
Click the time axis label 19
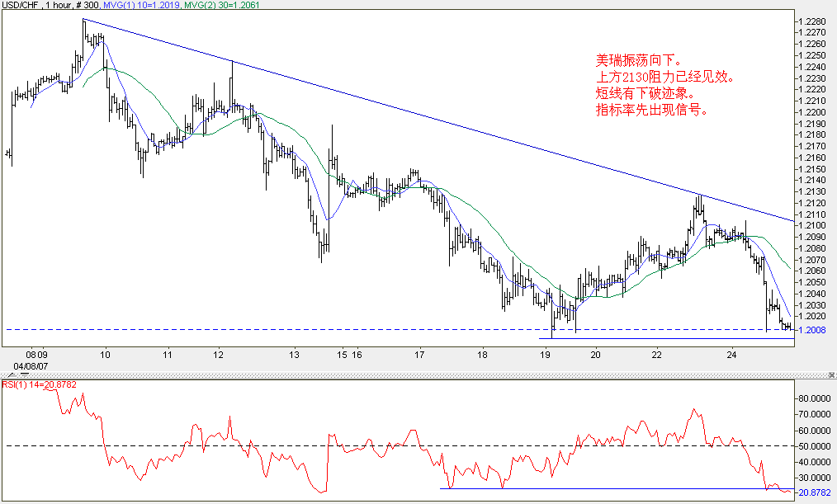pos(545,355)
